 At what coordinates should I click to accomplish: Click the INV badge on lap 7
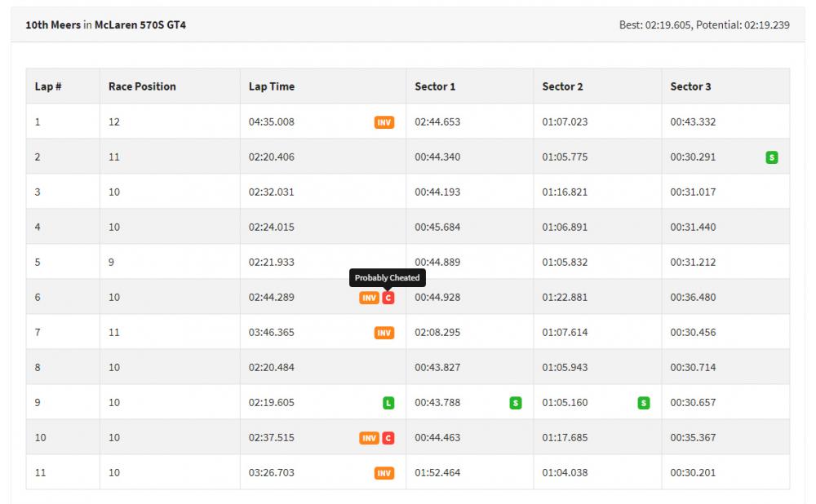pyautogui.click(x=384, y=333)
